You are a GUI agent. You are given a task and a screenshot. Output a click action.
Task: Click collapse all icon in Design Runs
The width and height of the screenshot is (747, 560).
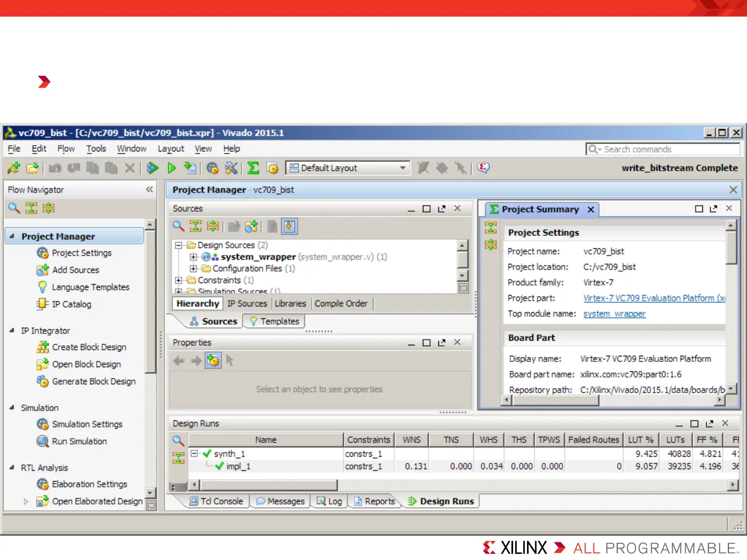click(178, 457)
